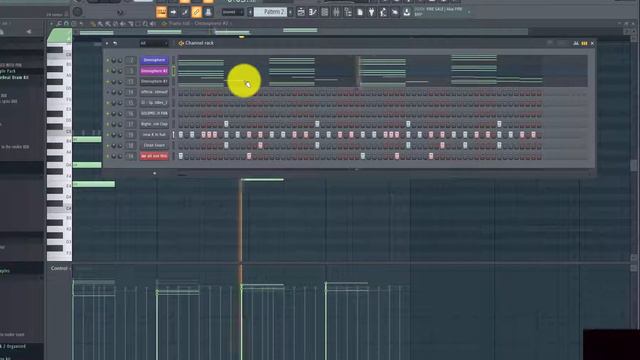Image resolution: width=640 pixels, height=360 pixels.
Task: Open the Pattern 2 selector
Action: click(x=270, y=12)
